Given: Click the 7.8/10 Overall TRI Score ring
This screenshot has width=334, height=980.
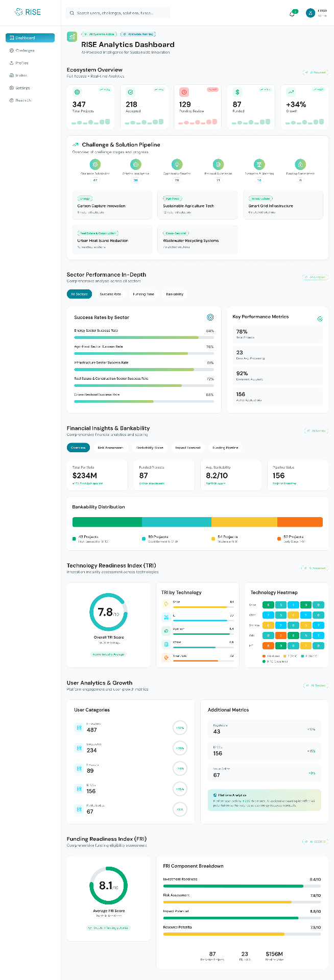Looking at the screenshot, I should [108, 612].
